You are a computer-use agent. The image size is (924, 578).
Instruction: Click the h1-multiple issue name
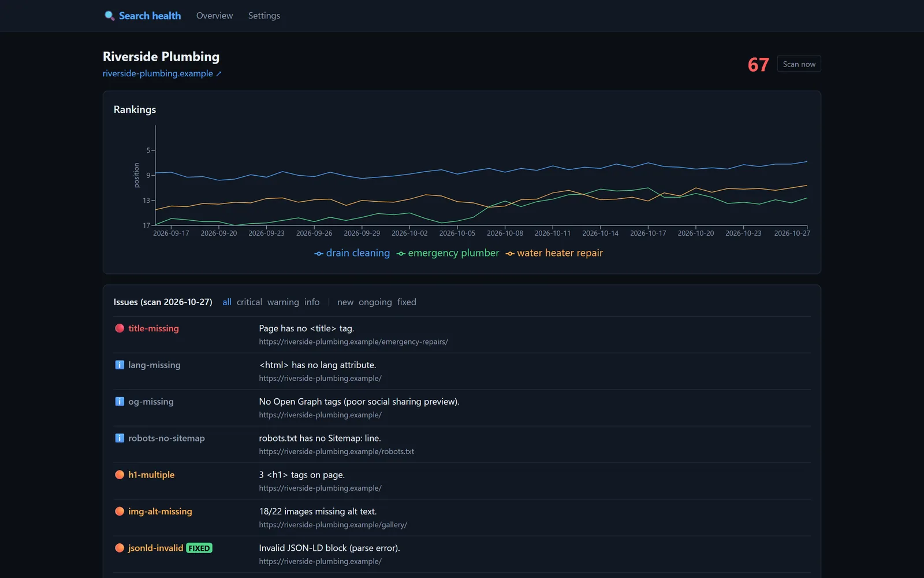(151, 475)
